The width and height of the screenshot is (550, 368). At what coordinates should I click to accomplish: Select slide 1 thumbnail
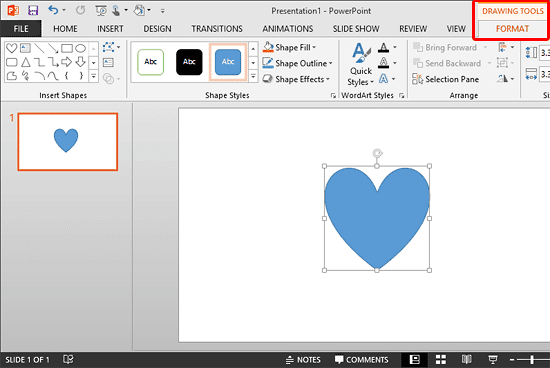(x=68, y=142)
